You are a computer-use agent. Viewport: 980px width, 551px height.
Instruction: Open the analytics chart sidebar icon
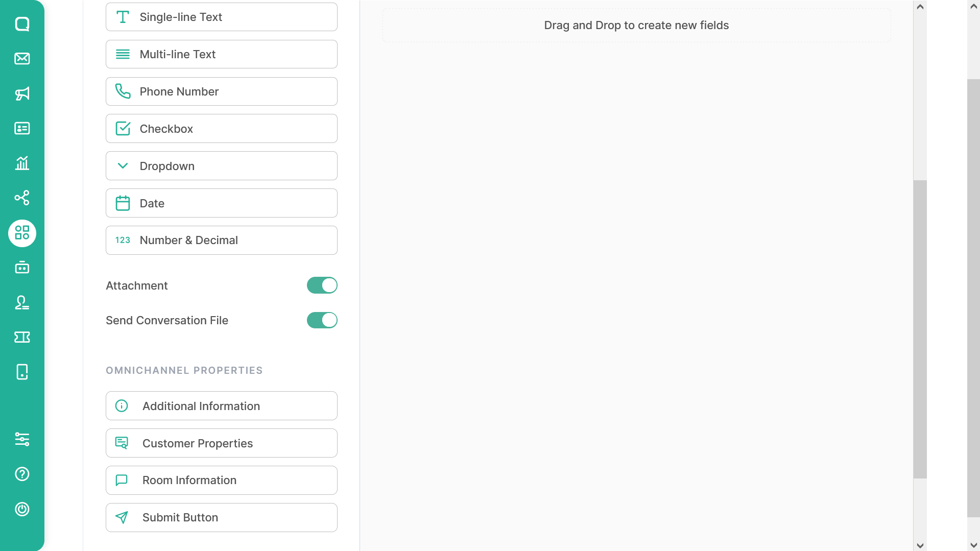pos(22,163)
